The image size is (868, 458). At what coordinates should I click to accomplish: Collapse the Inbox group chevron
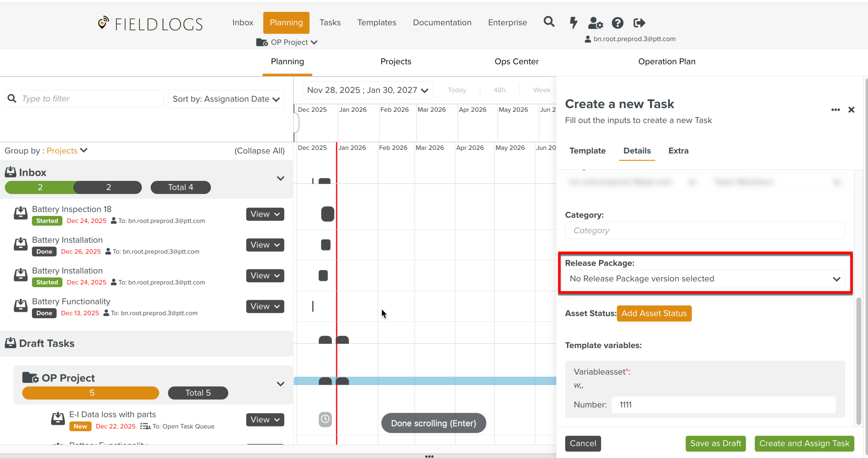(x=280, y=179)
